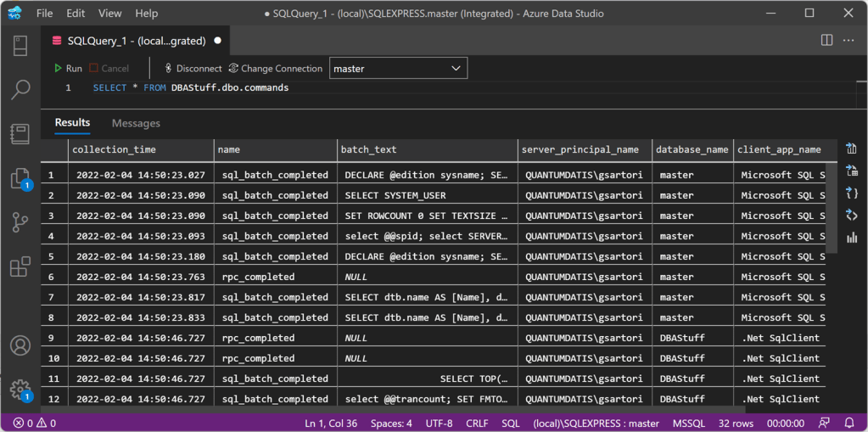Click the collection_time column header

[x=114, y=149]
